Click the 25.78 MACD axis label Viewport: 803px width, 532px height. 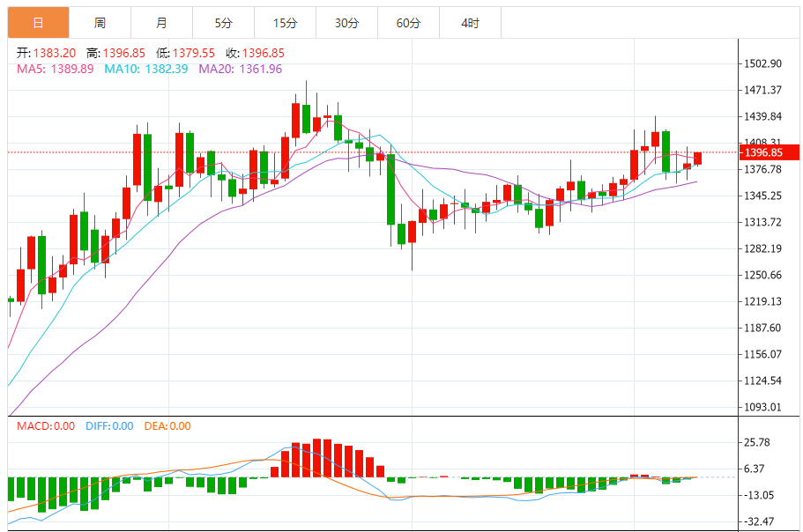coord(757,442)
